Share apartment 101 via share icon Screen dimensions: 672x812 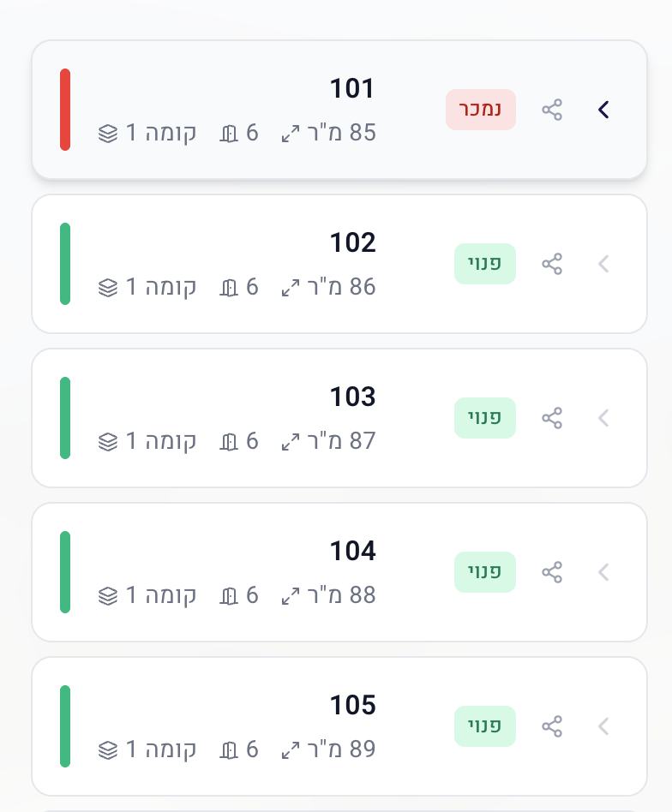click(x=552, y=110)
